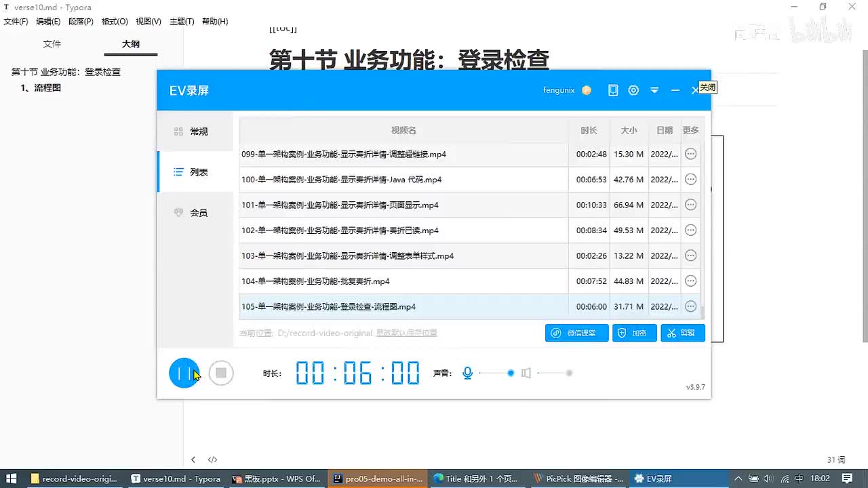Click the 微信课堂 button
Screen dimensions: 868x488
576,333
